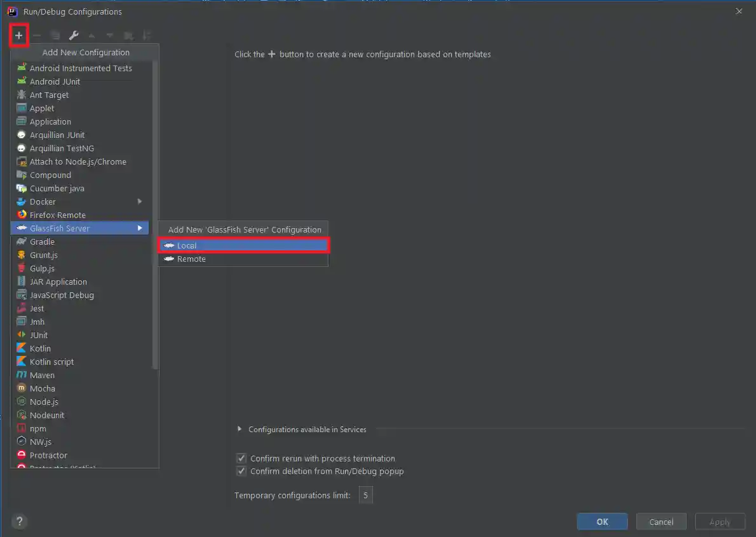Image resolution: width=756 pixels, height=537 pixels.
Task: Expand the Docker submenu arrow
Action: click(140, 201)
